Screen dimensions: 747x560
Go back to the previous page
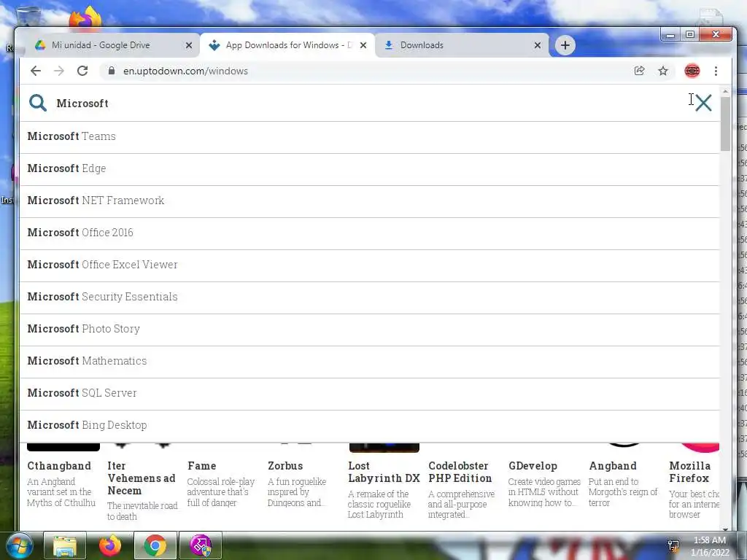pyautogui.click(x=36, y=71)
